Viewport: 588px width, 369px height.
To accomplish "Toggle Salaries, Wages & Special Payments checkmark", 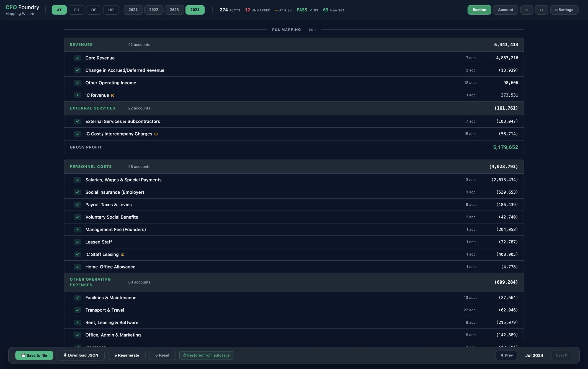I will [x=78, y=180].
